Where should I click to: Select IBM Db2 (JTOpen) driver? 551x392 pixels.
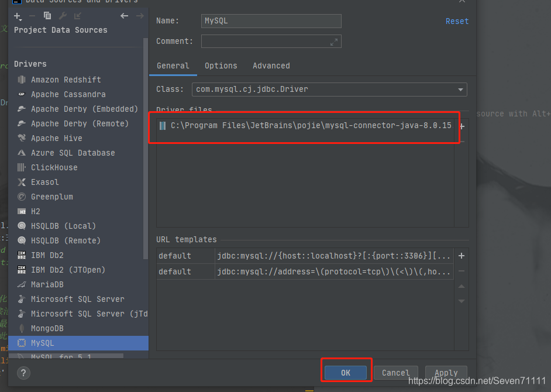click(78, 270)
